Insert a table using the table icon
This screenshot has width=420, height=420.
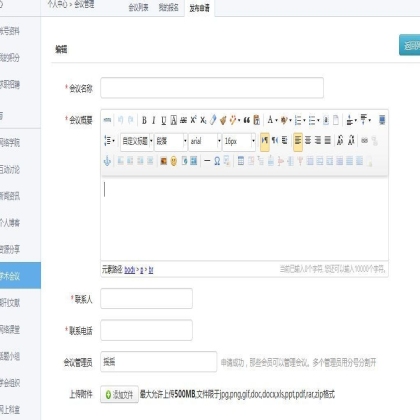point(241,161)
